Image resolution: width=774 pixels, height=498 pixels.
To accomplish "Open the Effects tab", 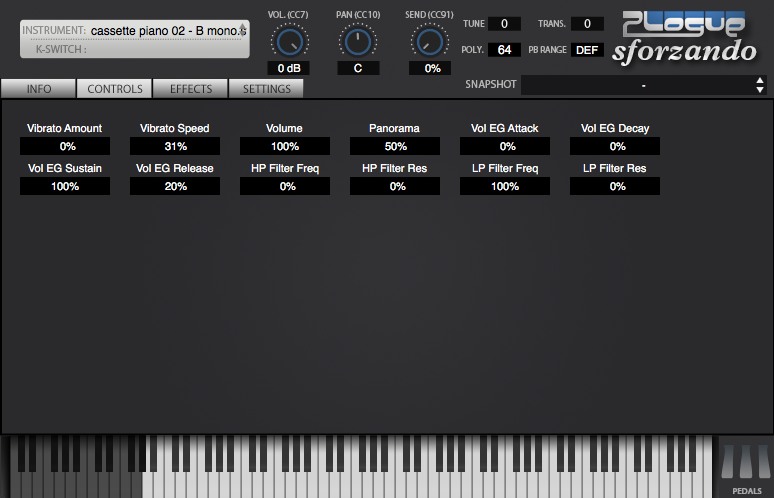I will pos(191,89).
